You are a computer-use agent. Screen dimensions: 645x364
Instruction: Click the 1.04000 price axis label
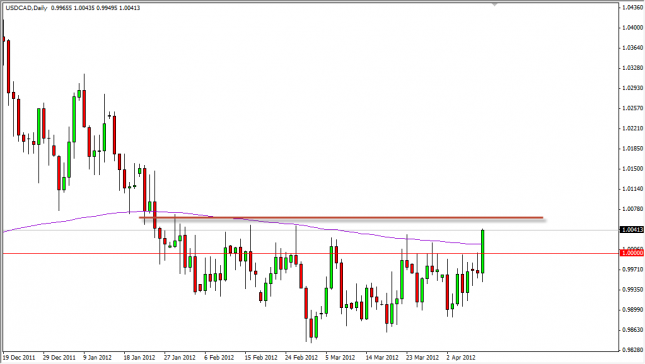[633, 28]
